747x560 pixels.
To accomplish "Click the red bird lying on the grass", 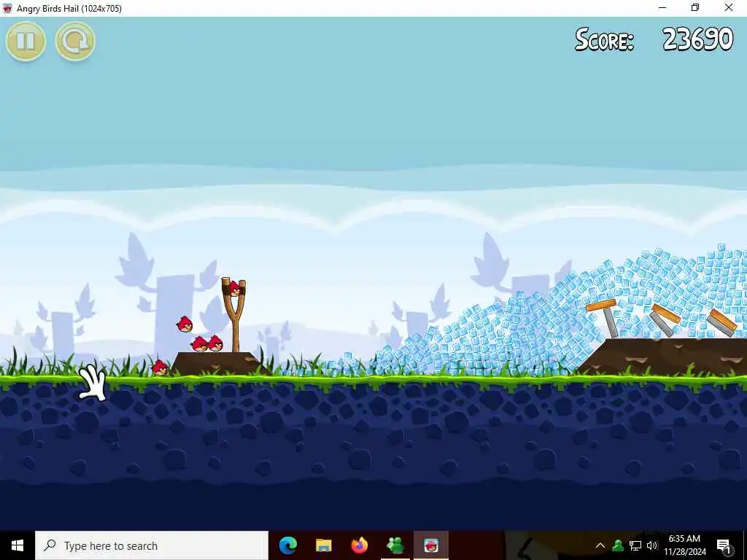I will [160, 367].
